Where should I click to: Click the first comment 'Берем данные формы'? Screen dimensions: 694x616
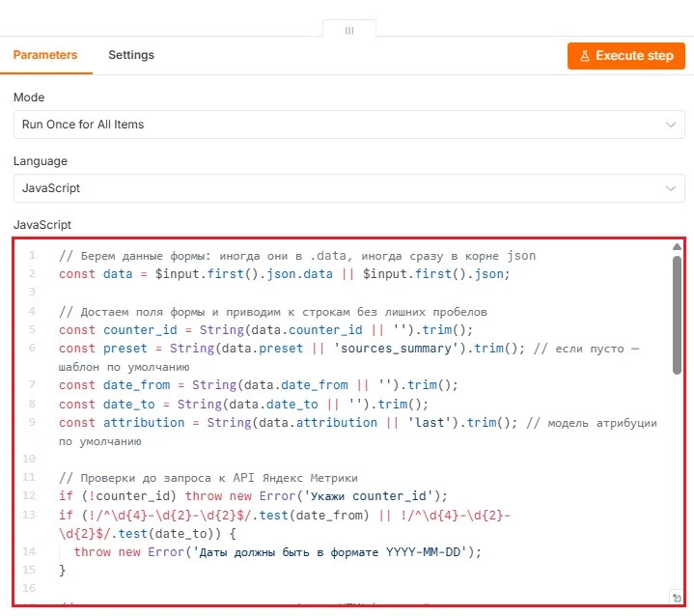[x=297, y=256]
